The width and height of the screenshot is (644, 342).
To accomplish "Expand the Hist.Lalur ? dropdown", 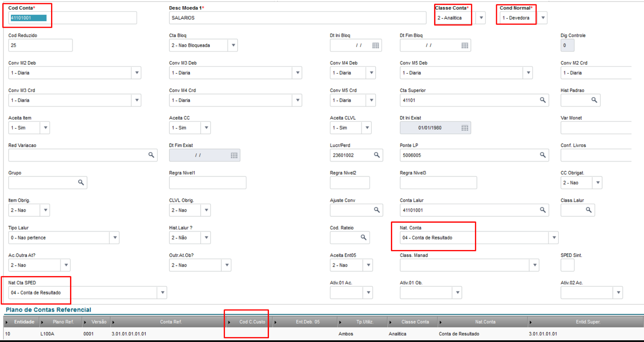I will pos(206,238).
